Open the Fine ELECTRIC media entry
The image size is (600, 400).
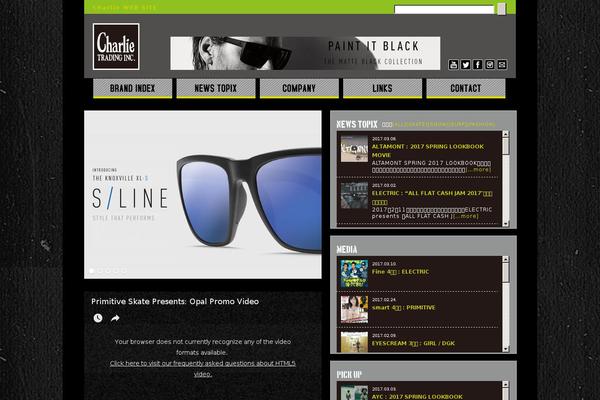click(x=400, y=272)
